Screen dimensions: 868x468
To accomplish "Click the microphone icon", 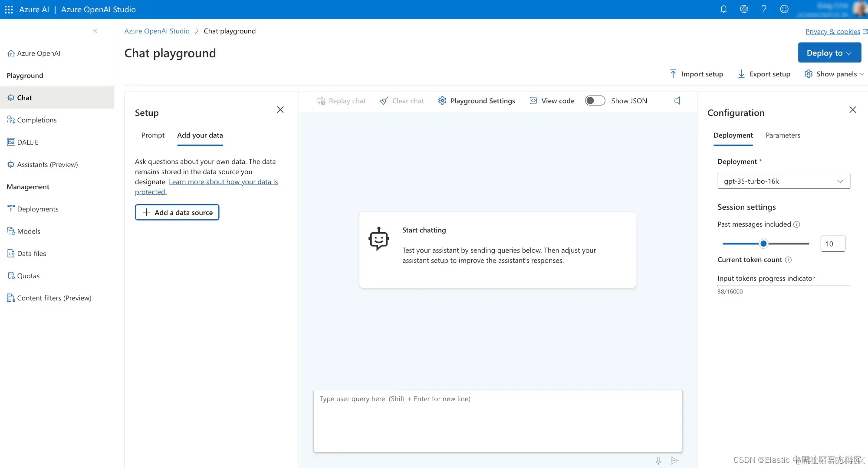I will pyautogui.click(x=658, y=461).
